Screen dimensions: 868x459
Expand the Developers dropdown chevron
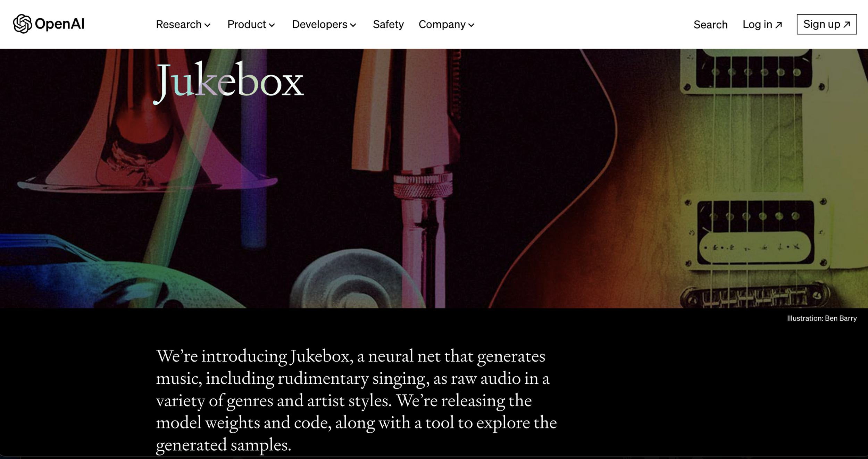(353, 25)
